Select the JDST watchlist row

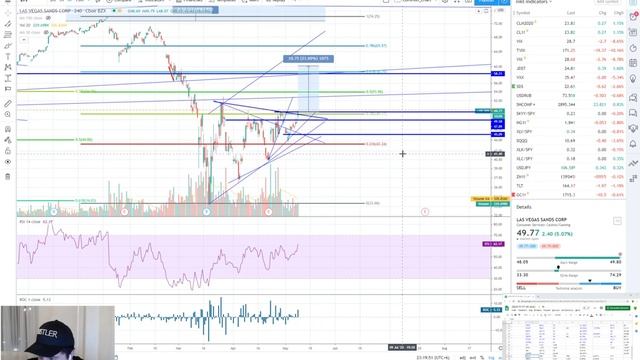click(x=569, y=68)
